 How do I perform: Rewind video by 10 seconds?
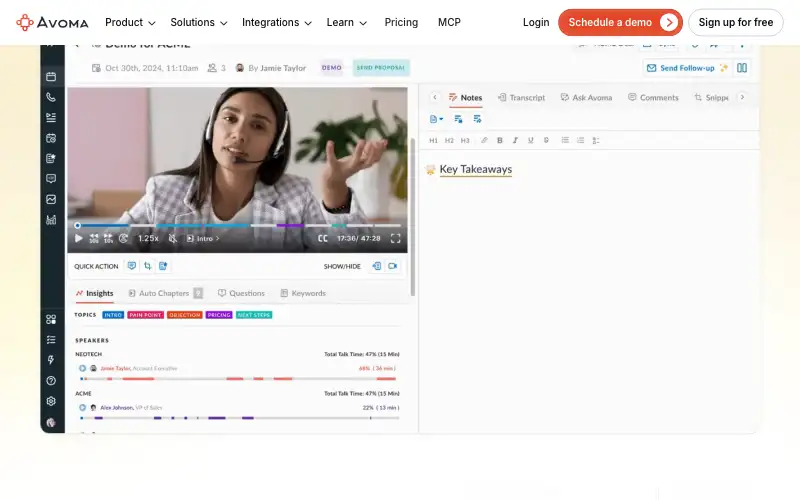(x=94, y=238)
